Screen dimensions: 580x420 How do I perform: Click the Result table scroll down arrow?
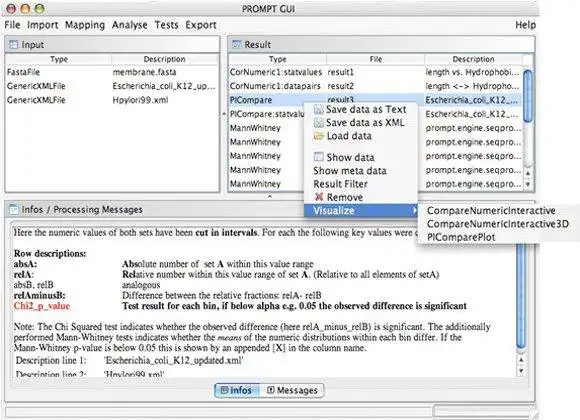click(x=528, y=184)
